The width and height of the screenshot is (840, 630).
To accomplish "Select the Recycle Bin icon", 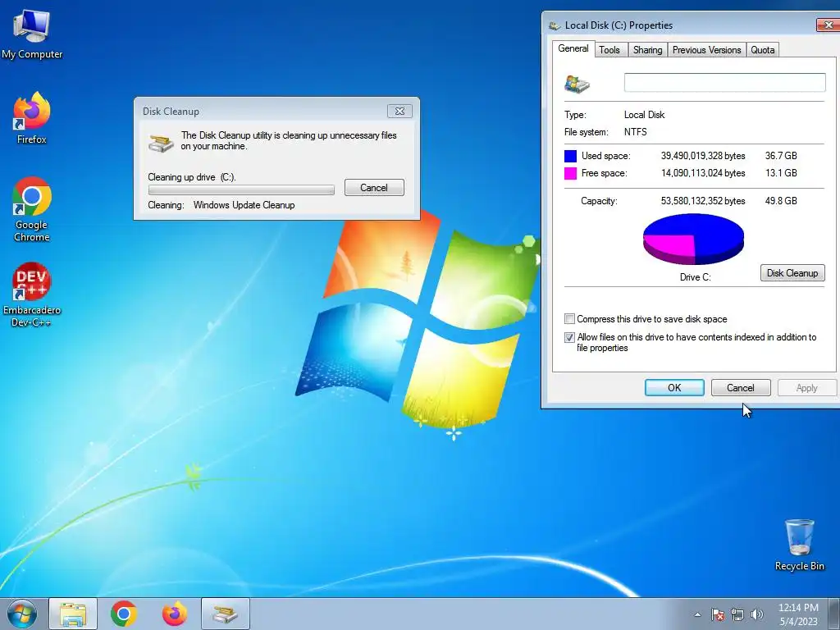I will 799,545.
